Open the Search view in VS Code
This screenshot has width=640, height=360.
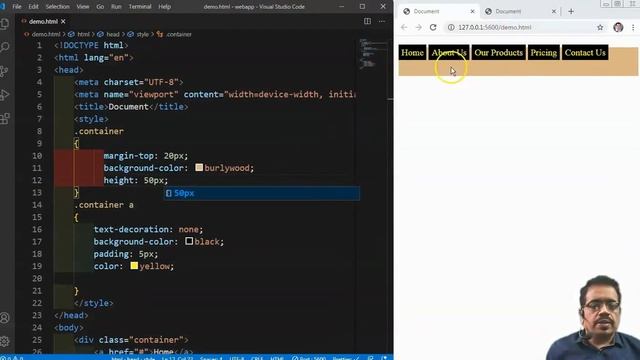(x=5, y=47)
